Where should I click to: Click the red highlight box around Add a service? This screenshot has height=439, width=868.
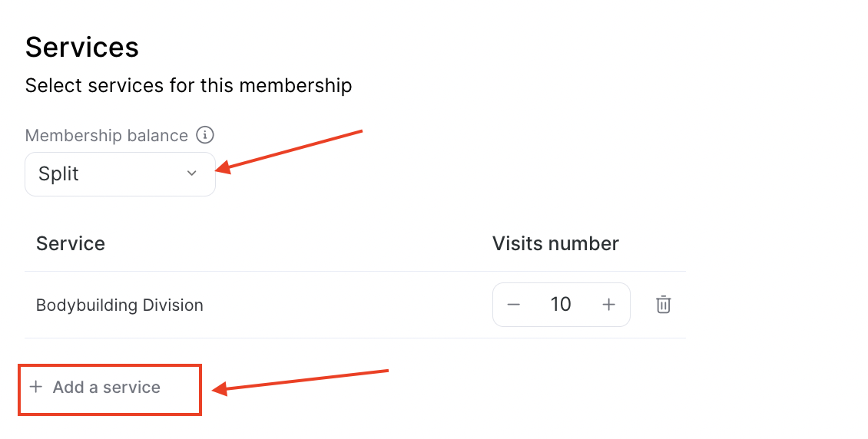110,390
